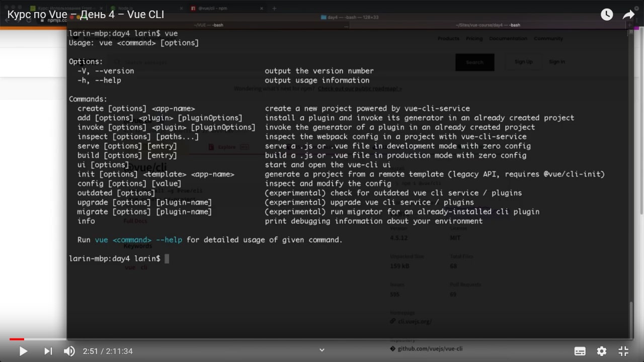Open Pricing on npm page
This screenshot has height=362, width=644.
tap(474, 39)
